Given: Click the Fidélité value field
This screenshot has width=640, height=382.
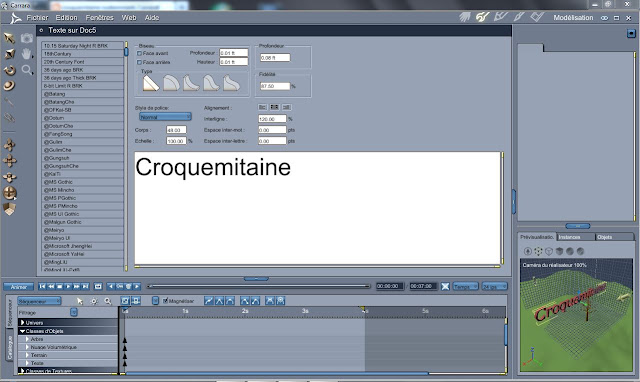Looking at the screenshot, I should point(275,86).
